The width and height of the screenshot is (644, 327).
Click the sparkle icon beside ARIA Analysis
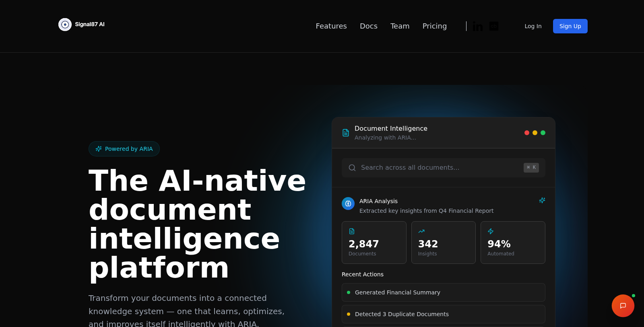[x=542, y=200]
